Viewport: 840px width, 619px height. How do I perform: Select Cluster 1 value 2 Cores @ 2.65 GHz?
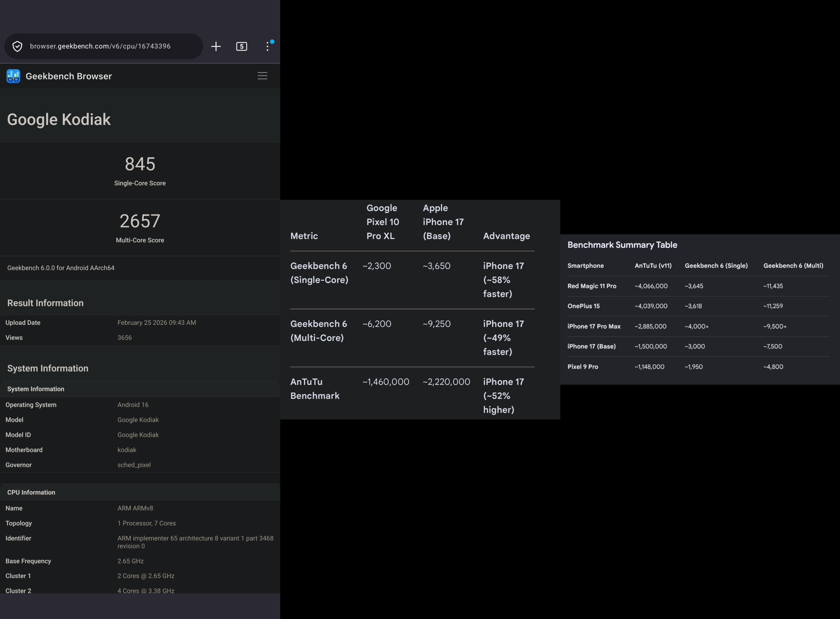point(146,576)
